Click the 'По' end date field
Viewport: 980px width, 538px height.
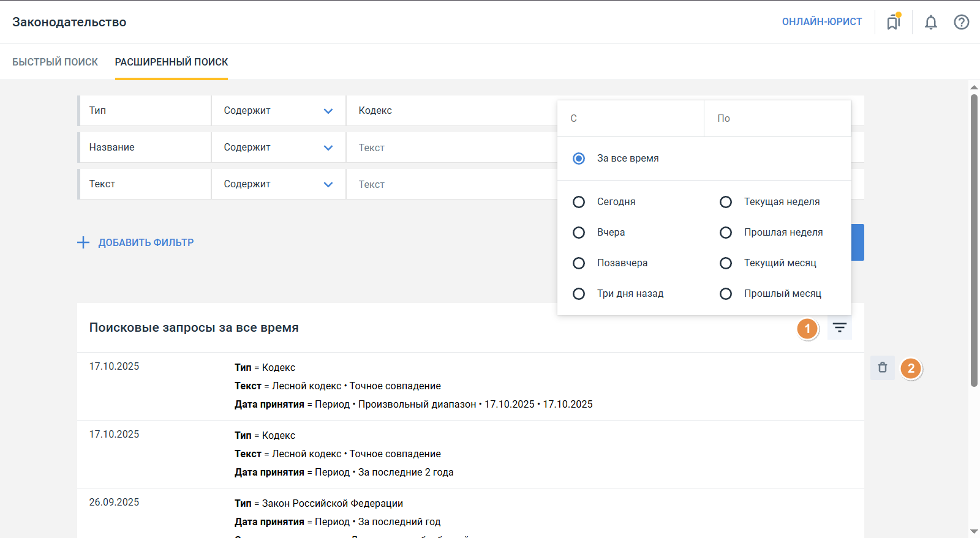(777, 119)
